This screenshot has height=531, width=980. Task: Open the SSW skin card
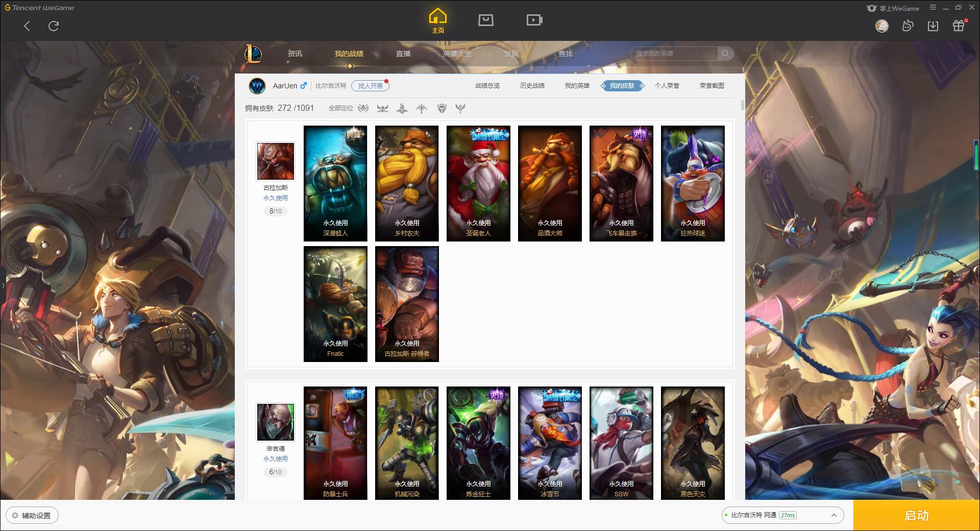click(x=621, y=443)
